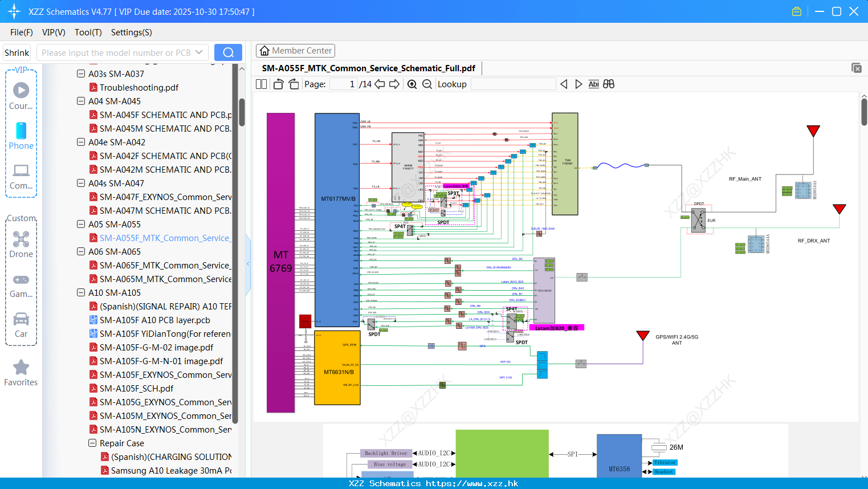Collapse the A05 SM-A055 folder
Viewport: 868px width, 489px height.
(81, 224)
